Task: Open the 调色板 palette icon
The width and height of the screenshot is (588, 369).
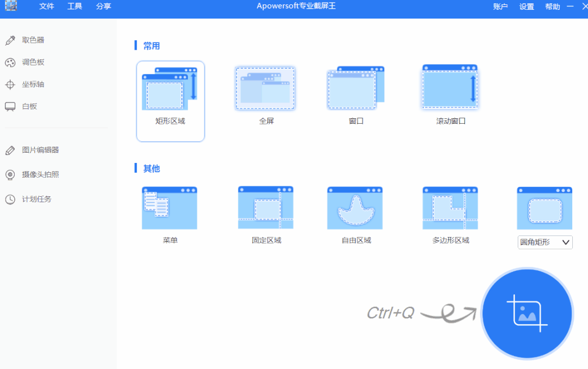Action: 10,63
